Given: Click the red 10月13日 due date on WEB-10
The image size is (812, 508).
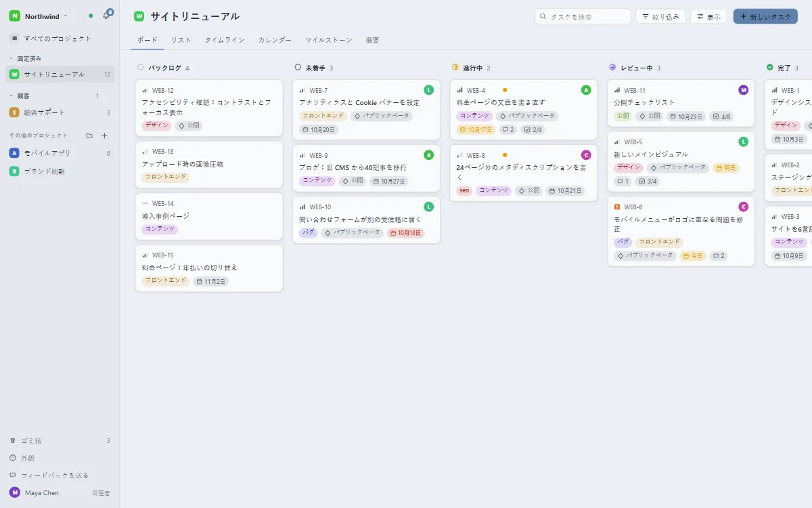Looking at the screenshot, I should [406, 232].
